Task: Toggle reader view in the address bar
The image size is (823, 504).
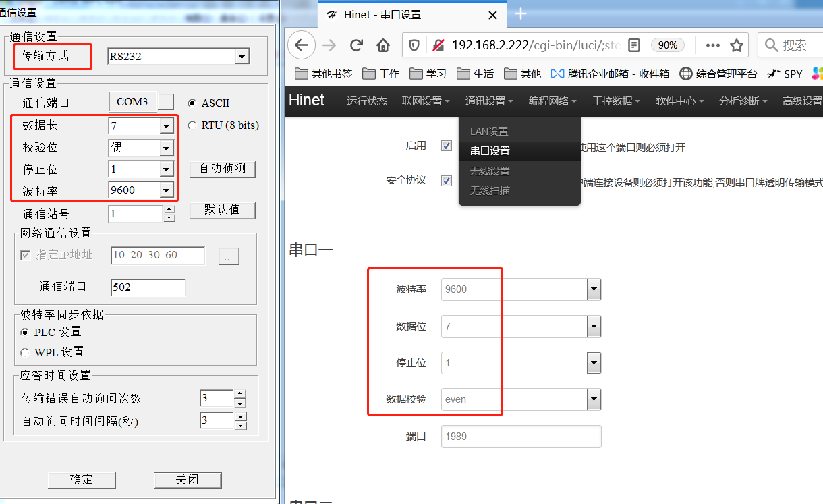Action: click(633, 45)
